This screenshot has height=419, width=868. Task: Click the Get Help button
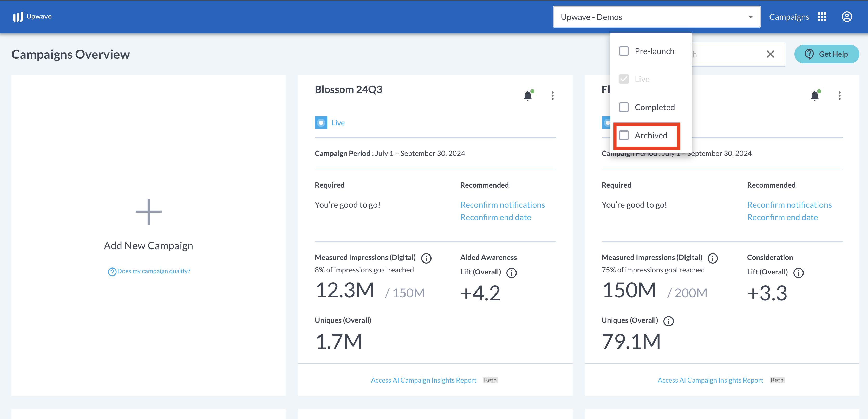tap(827, 54)
